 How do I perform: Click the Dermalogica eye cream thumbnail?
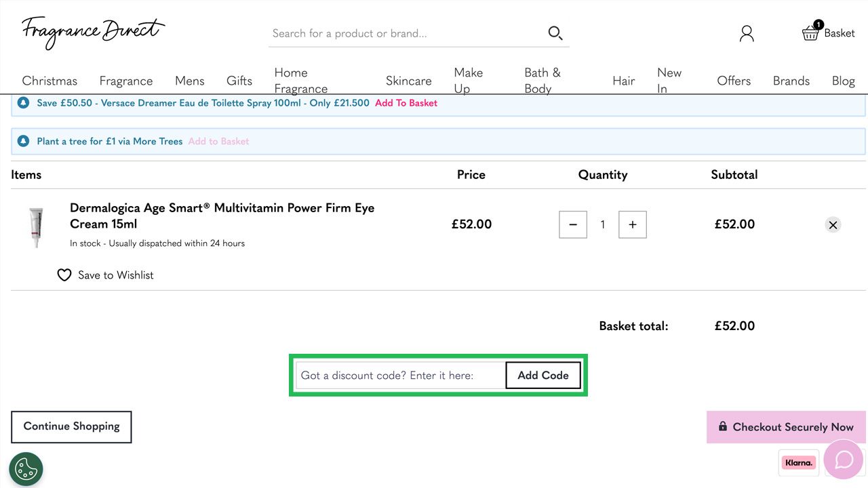(36, 227)
